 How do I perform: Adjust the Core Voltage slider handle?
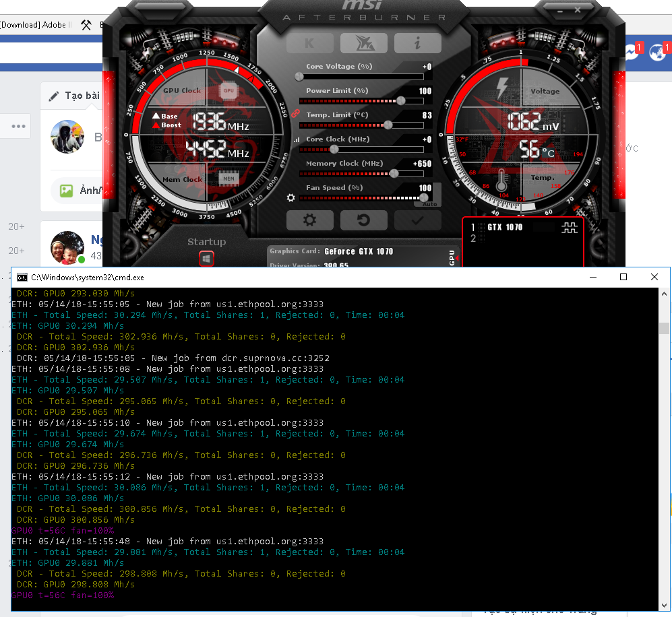coord(299,77)
